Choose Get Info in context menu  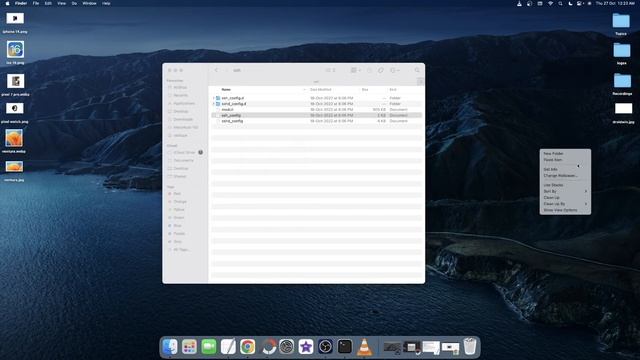tap(565, 169)
